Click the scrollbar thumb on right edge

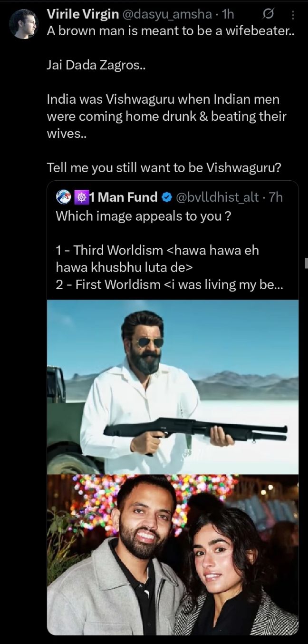tap(306, 263)
